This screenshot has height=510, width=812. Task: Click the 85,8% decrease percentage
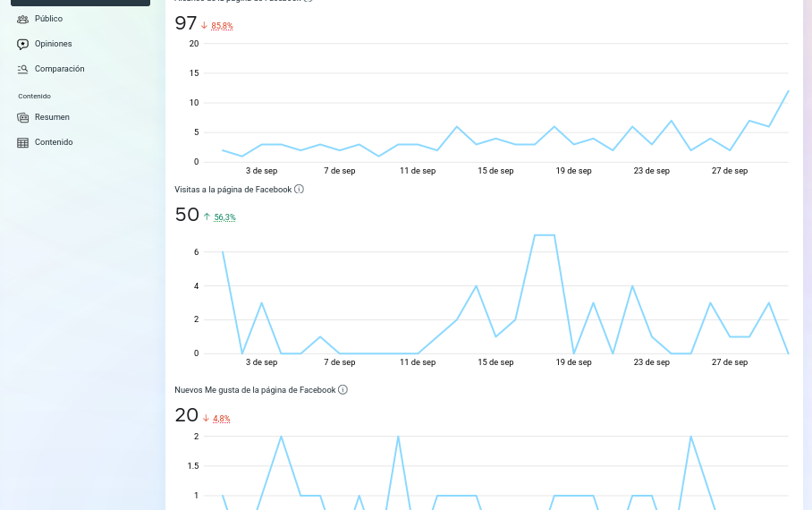click(x=222, y=26)
